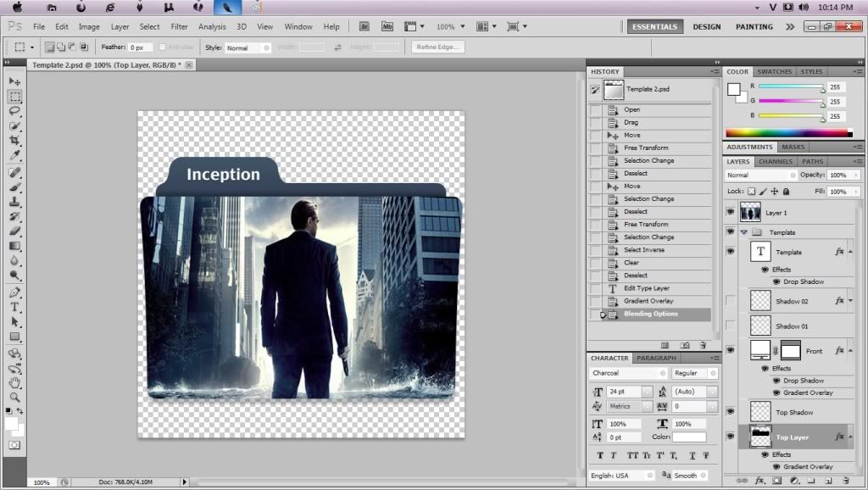The height and width of the screenshot is (490, 868).
Task: Open the font family Charcoal dropdown
Action: [x=629, y=373]
